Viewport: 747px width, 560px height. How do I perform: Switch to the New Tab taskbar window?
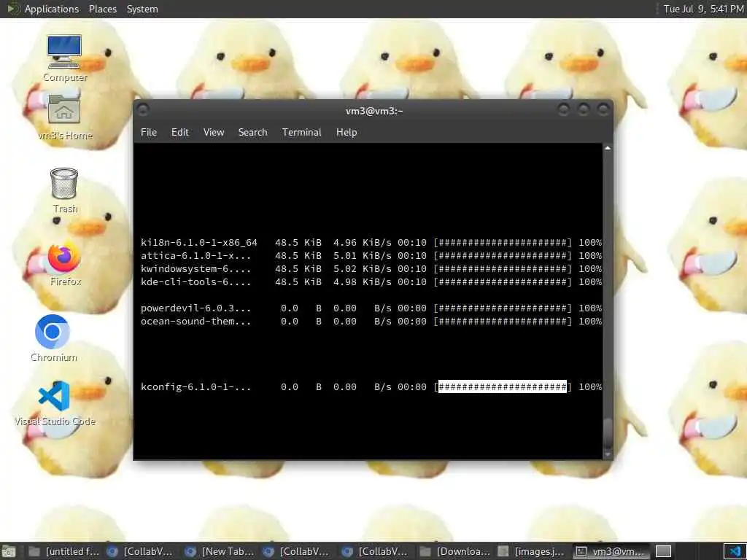coord(219,551)
